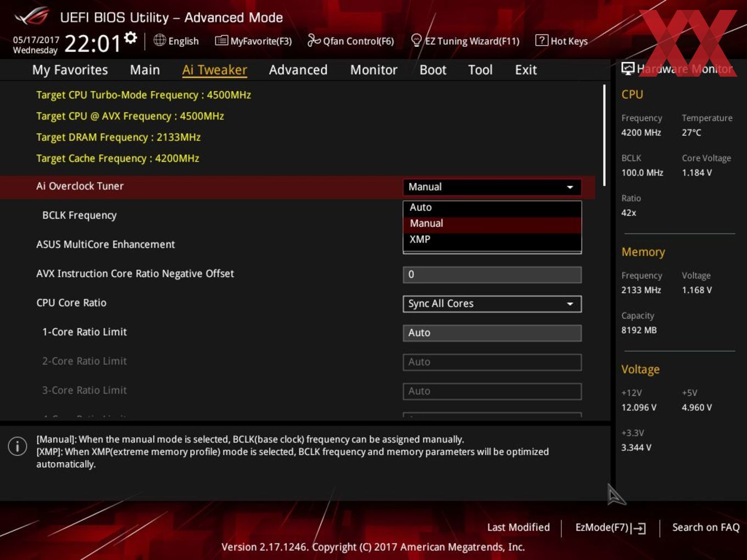Screen dimensions: 747x560
Task: Launch Qfan Control(F6)
Action: [358, 41]
